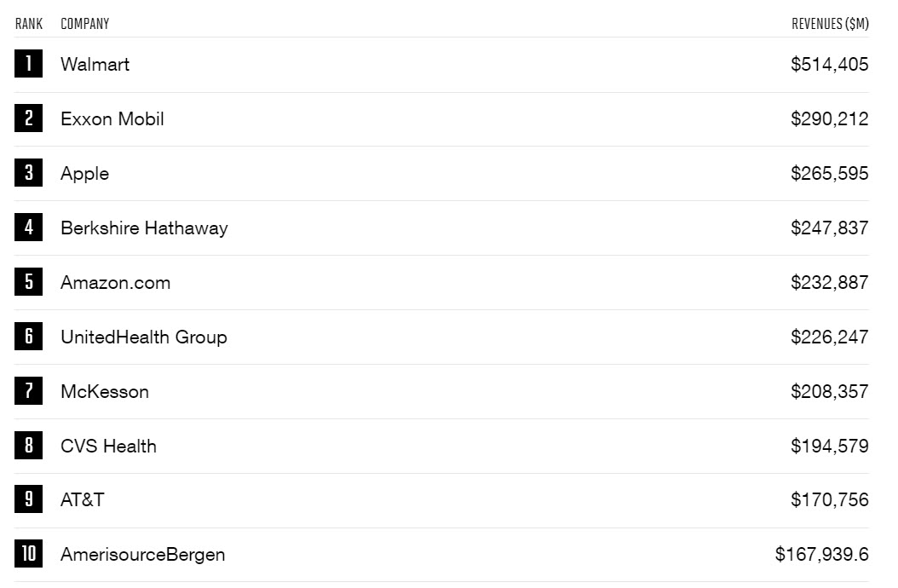Viewport: 898px width, 588px height.
Task: Select the rank 7 badge icon
Action: point(28,391)
